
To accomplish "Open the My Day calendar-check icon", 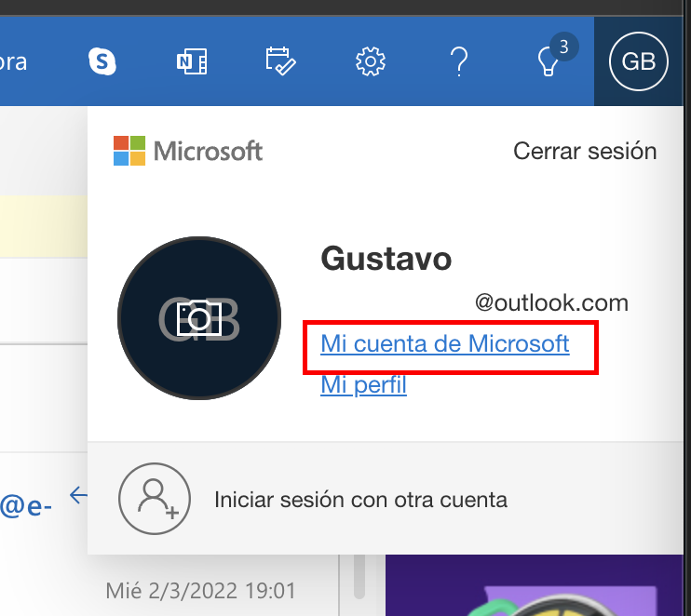I will coord(280,61).
